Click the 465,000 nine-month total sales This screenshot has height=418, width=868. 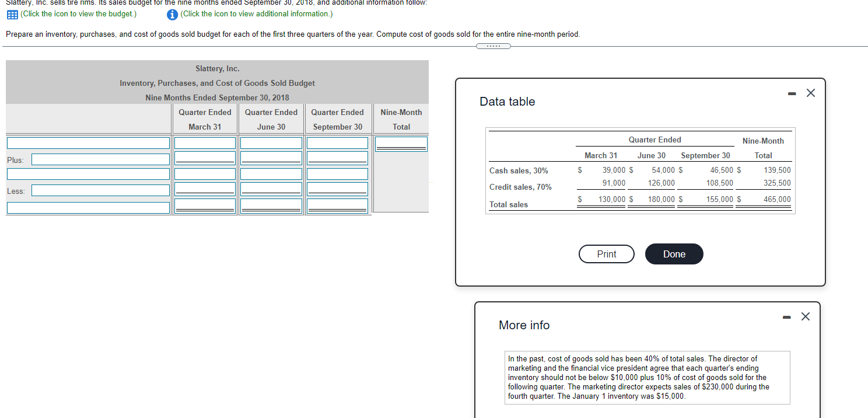777,199
